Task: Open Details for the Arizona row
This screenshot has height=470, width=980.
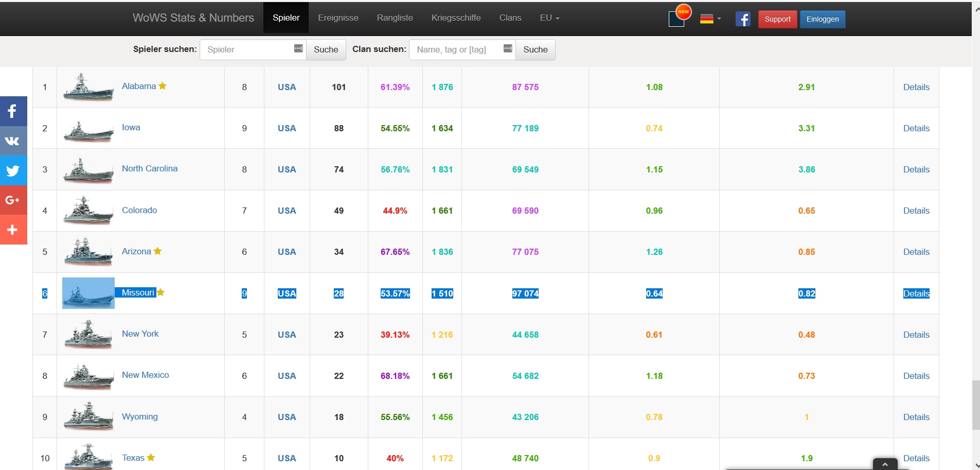Action: pyautogui.click(x=916, y=252)
